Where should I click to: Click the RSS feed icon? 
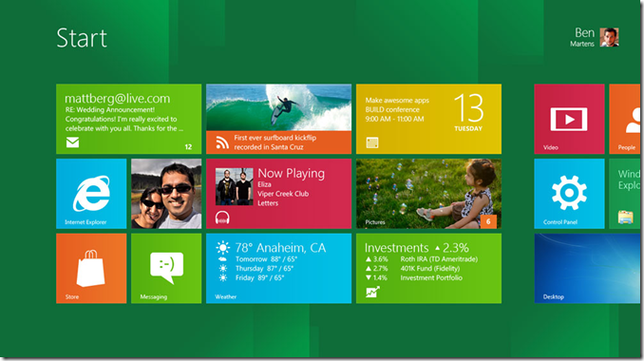point(222,142)
